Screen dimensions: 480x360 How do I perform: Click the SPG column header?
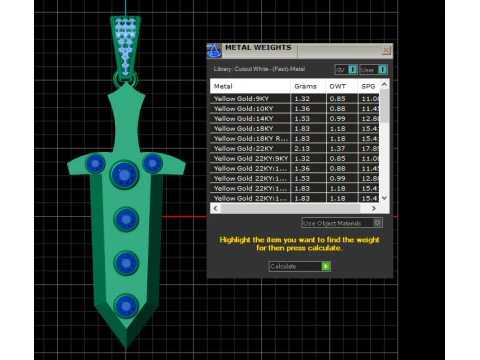click(369, 86)
